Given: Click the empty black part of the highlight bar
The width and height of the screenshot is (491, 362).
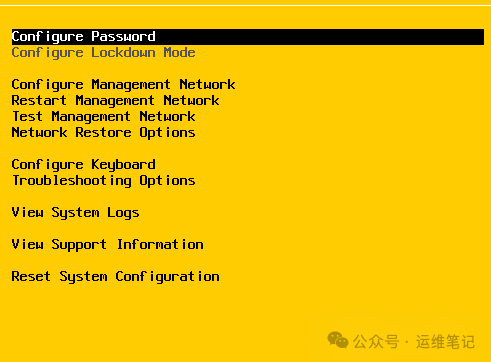Looking at the screenshot, I should [x=320, y=37].
